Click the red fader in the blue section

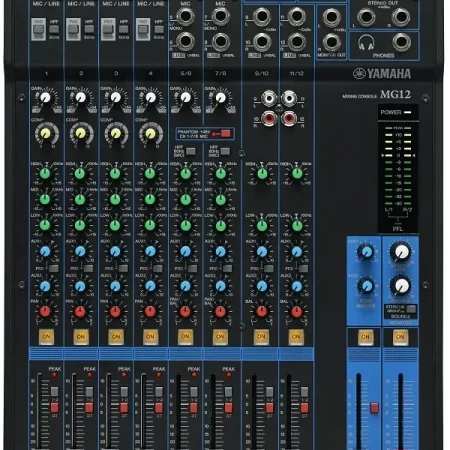pos(374,408)
